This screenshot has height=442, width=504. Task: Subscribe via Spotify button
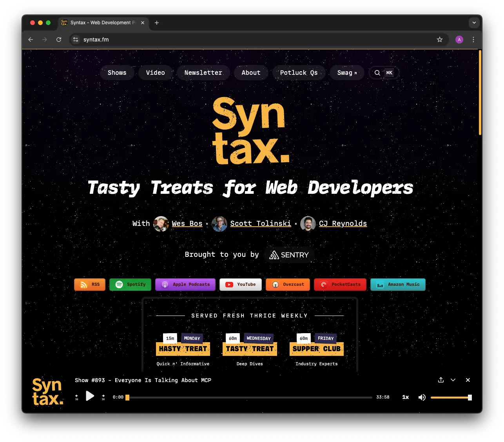pyautogui.click(x=131, y=285)
